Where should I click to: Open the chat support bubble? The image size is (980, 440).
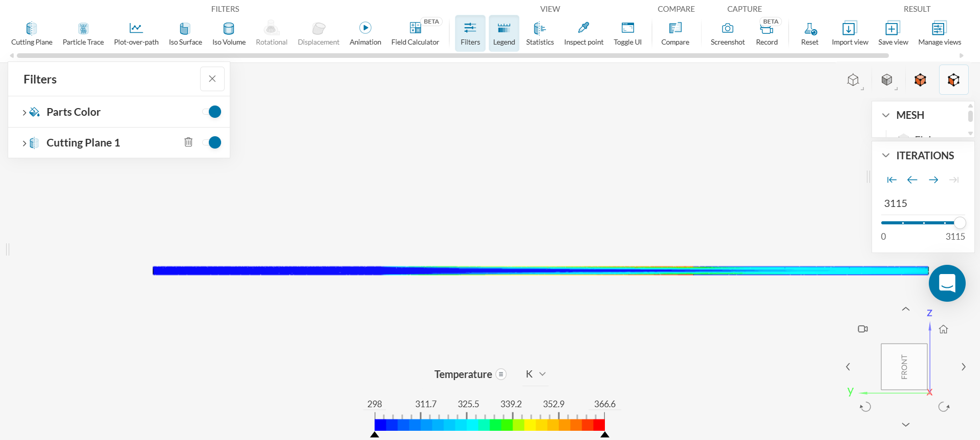947,283
